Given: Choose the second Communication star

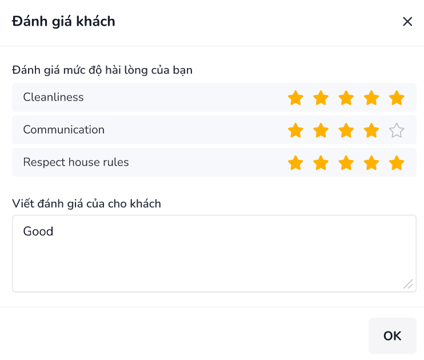Looking at the screenshot, I should click(321, 130).
